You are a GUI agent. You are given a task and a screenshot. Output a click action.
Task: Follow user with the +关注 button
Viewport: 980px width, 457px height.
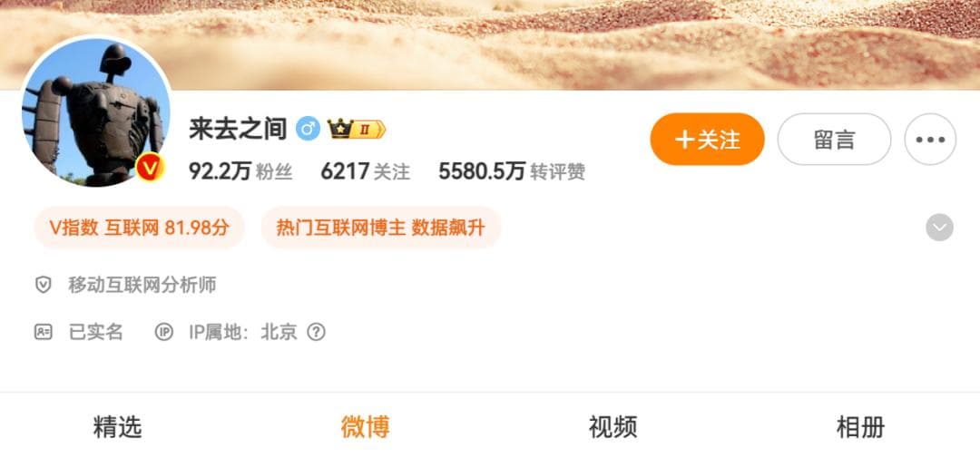(x=708, y=140)
